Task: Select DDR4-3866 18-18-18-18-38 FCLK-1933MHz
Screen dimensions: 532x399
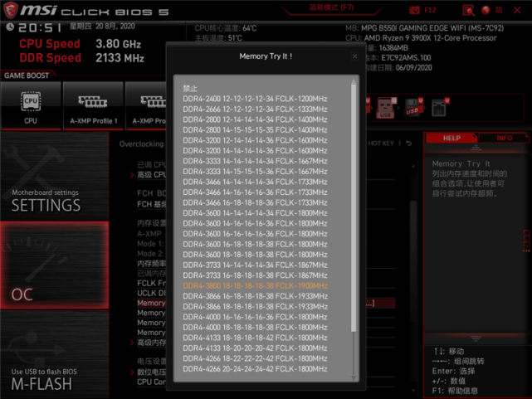Action: [255, 307]
